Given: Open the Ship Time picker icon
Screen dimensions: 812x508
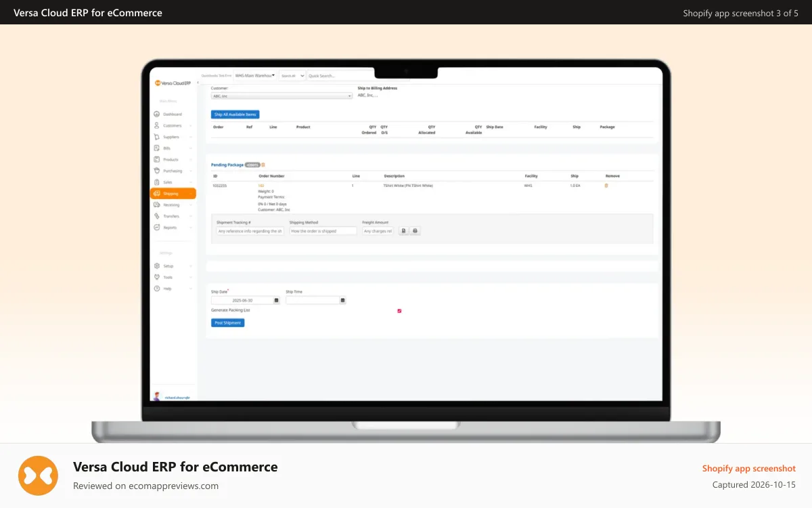Looking at the screenshot, I should pyautogui.click(x=342, y=300).
